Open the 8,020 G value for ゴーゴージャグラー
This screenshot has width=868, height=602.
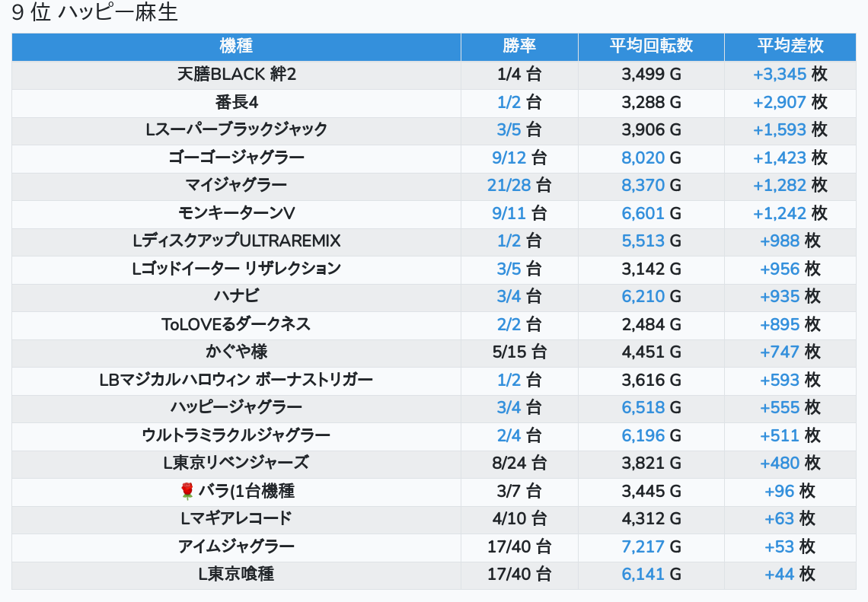pos(643,158)
